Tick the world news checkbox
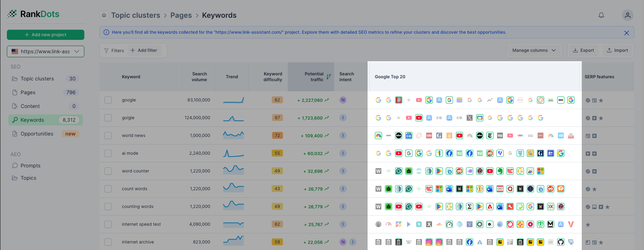Screen dimensions: 644x250 pos(108,136)
